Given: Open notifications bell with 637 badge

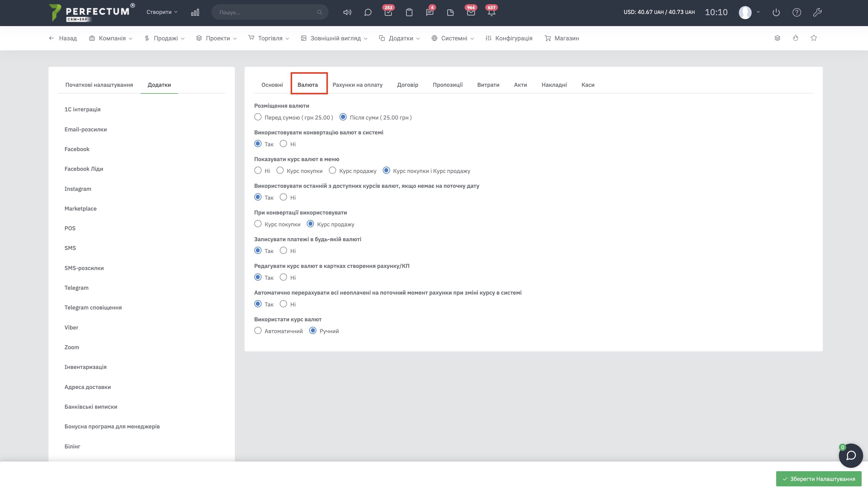Looking at the screenshot, I should pos(491,12).
